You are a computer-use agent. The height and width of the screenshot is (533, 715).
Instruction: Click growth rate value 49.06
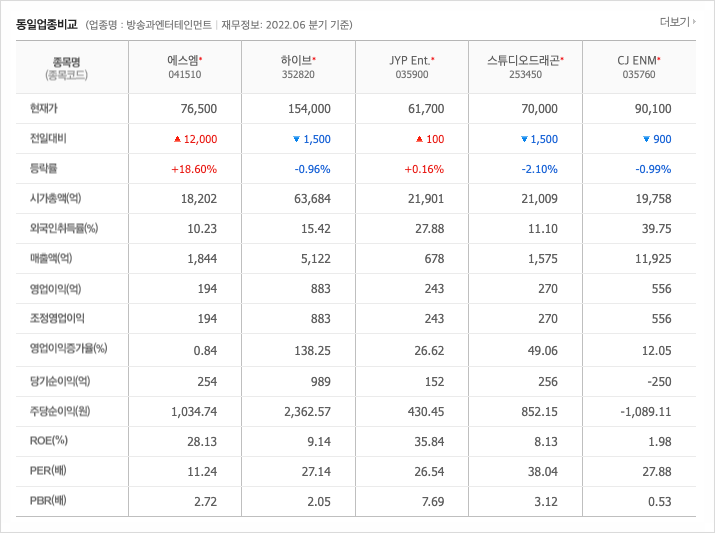543,351
